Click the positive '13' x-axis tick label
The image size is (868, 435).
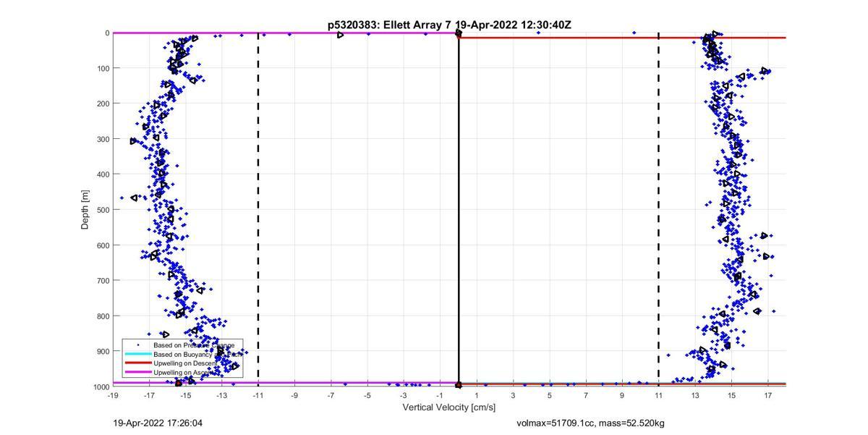[695, 396]
